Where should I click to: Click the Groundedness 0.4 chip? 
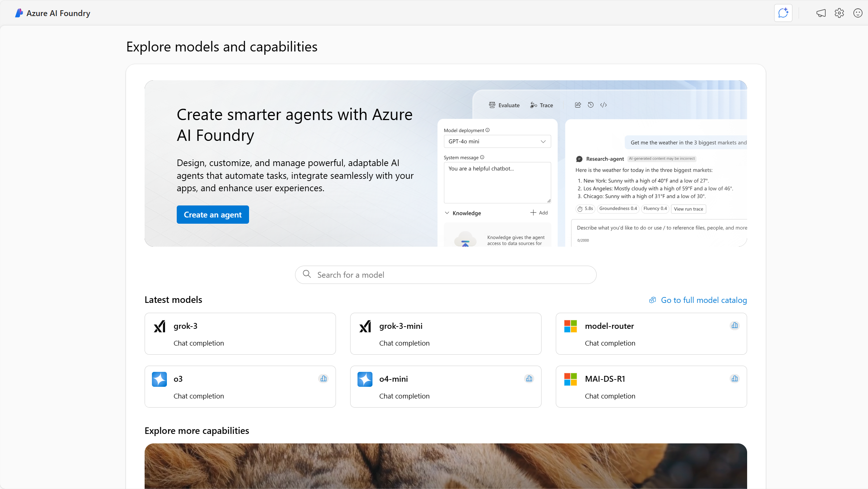coord(618,209)
